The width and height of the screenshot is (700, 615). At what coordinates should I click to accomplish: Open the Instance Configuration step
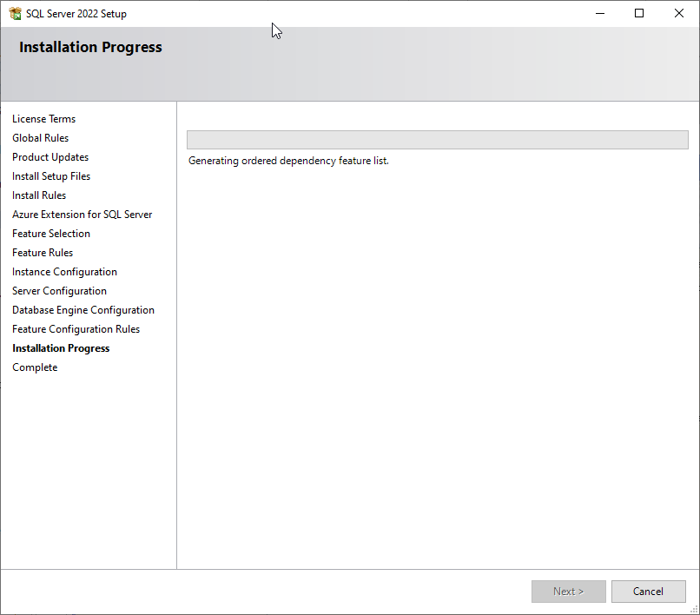click(64, 272)
